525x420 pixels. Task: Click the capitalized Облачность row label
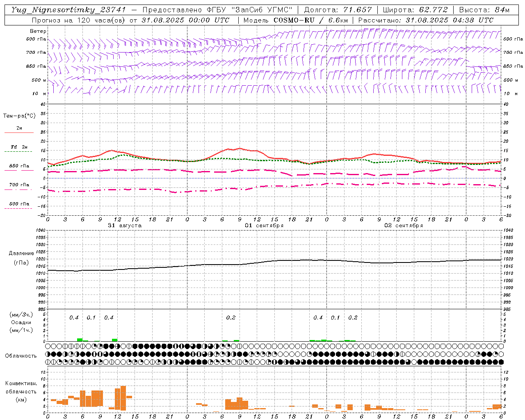[x=21, y=356]
